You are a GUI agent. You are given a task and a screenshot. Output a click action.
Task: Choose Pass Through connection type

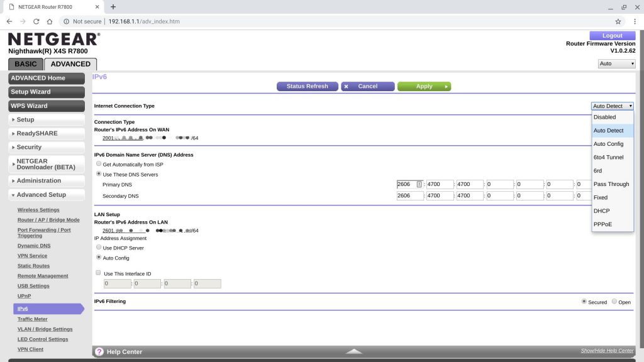tap(613, 184)
